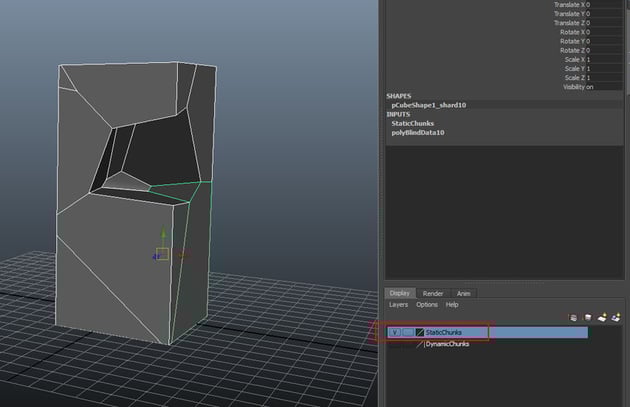Toggle display type box of StaticChunks layer
630x407 pixels.
coord(408,332)
